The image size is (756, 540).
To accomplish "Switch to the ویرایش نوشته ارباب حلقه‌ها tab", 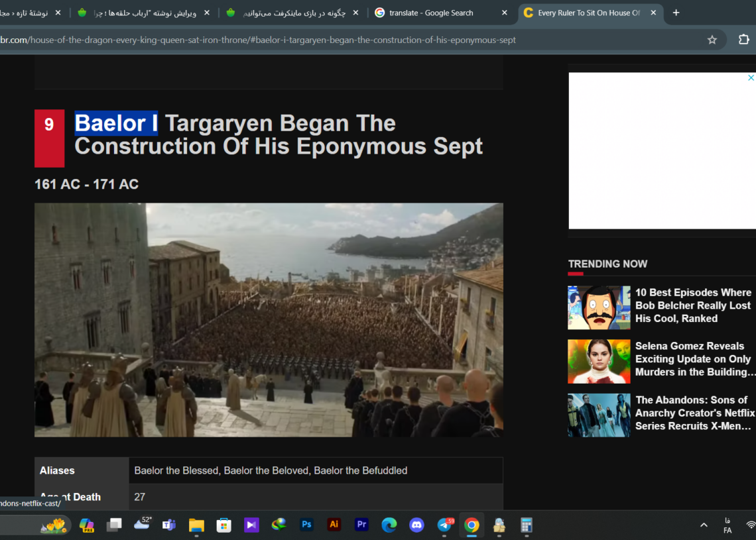I will (x=145, y=13).
